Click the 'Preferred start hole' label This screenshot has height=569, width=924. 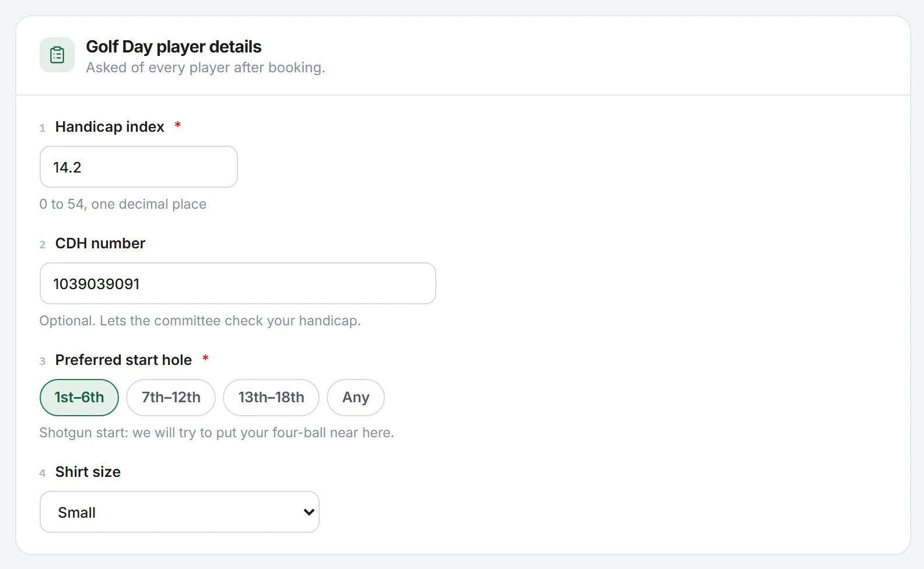click(124, 360)
